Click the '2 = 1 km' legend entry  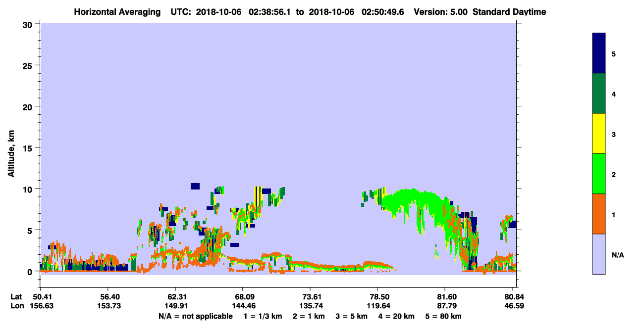click(308, 316)
